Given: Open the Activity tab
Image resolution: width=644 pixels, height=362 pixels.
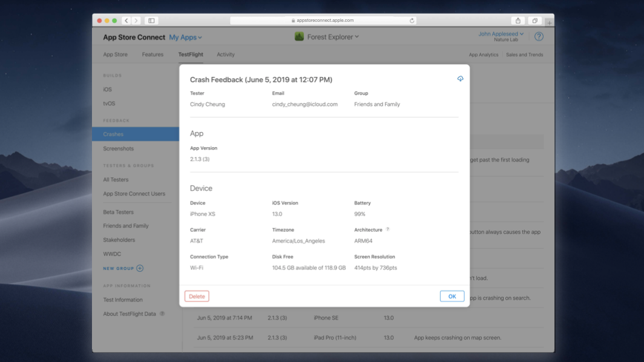Looking at the screenshot, I should [x=226, y=54].
